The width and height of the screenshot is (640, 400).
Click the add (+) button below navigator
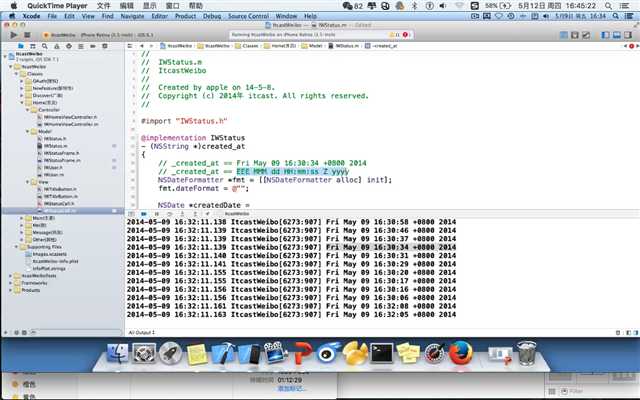6,333
